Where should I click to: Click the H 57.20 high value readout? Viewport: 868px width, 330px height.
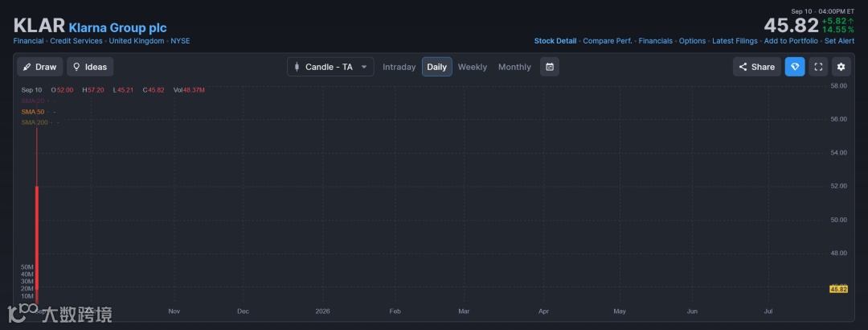point(93,90)
